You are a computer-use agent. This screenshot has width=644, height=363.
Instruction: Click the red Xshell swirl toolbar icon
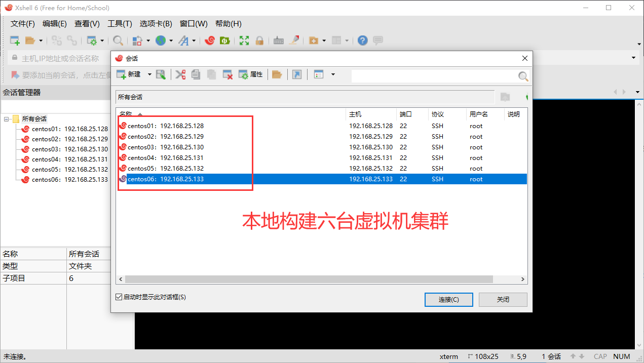[210, 41]
